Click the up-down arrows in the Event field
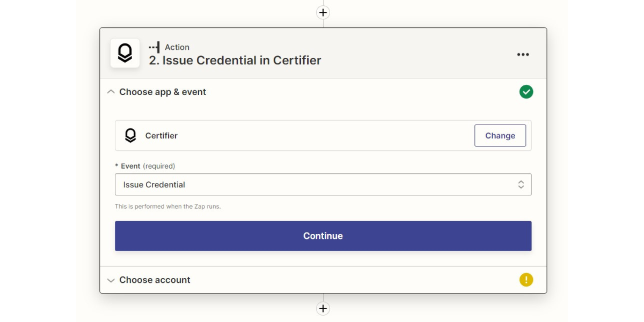 coord(521,185)
